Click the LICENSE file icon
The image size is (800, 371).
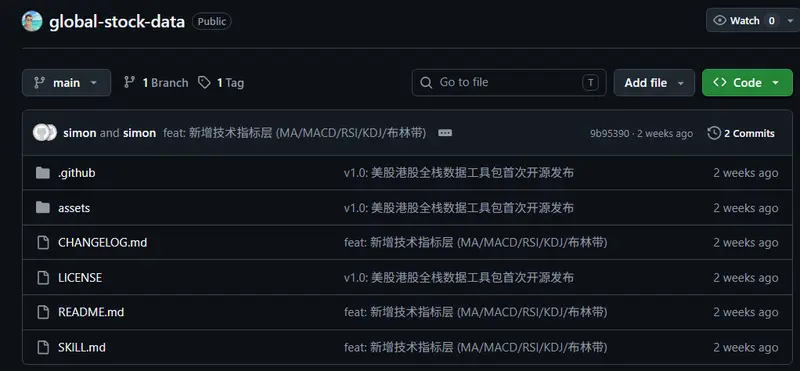(x=43, y=278)
